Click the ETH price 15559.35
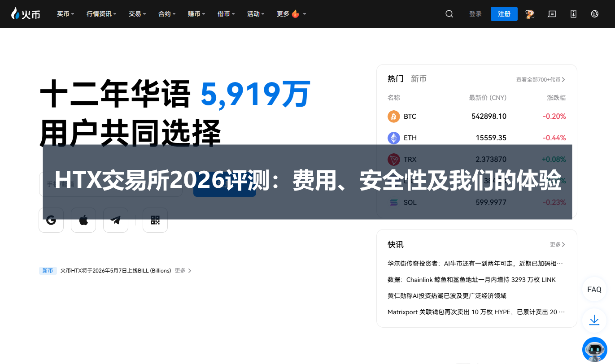 tap(491, 138)
